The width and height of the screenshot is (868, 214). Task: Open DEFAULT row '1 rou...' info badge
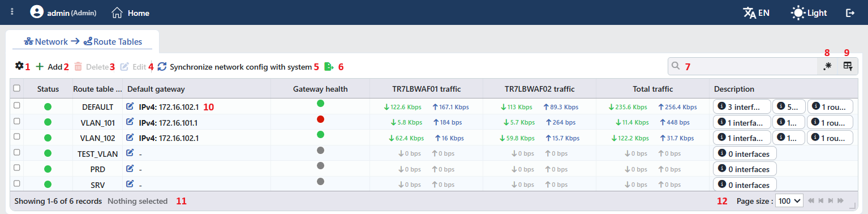[x=830, y=106]
